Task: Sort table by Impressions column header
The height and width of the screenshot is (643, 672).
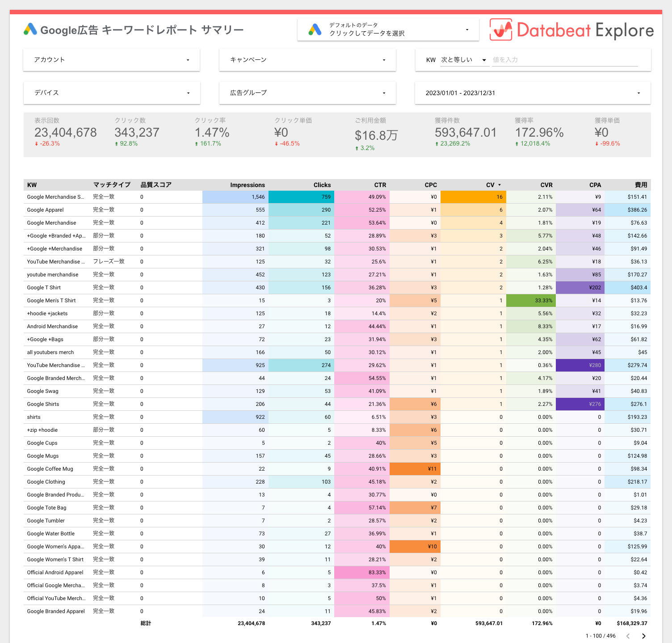Action: (248, 185)
